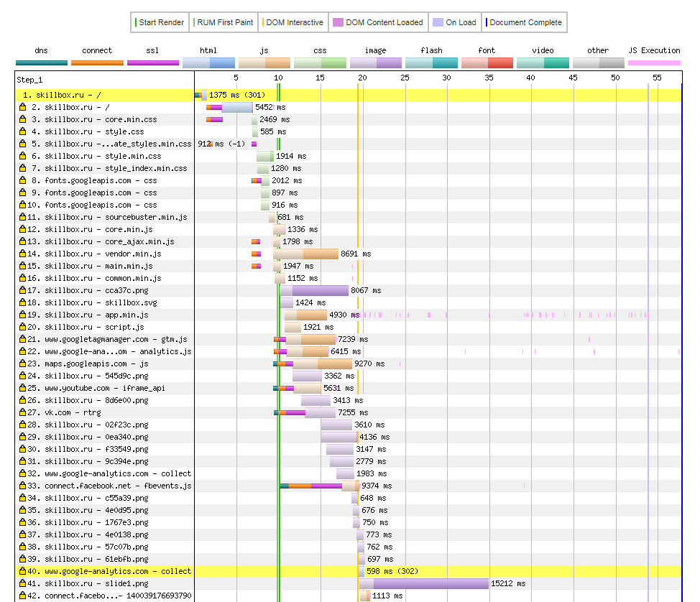The image size is (700, 602).
Task: Click the JS Execution pink color bar
Action: coord(654,63)
